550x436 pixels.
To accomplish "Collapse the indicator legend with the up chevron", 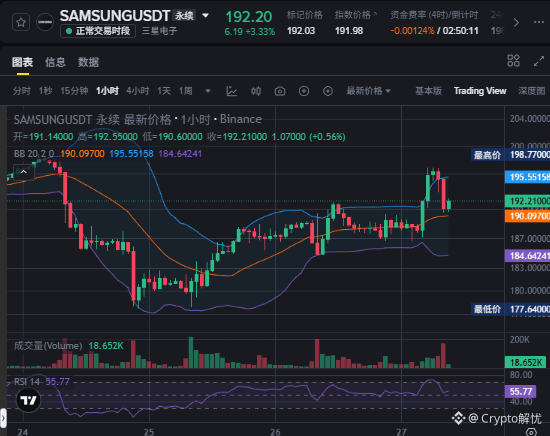I will (x=24, y=172).
